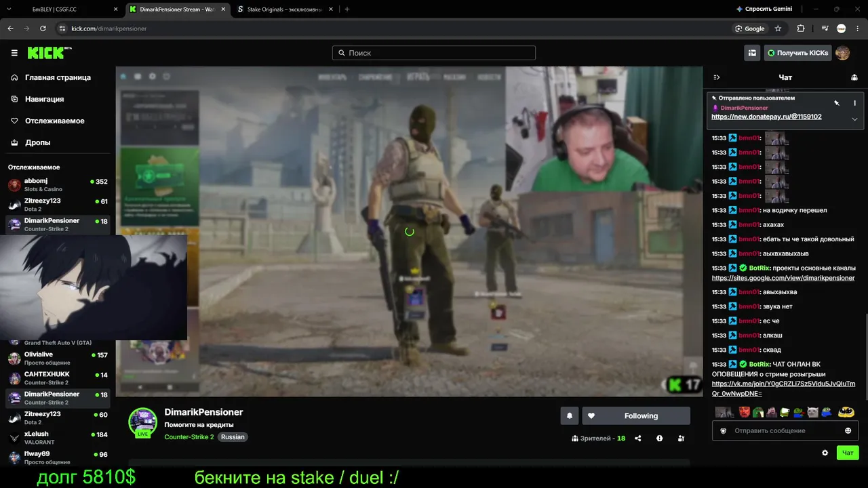868x488 pixels.
Task: Bookmark this page with the star
Action: [x=778, y=28]
